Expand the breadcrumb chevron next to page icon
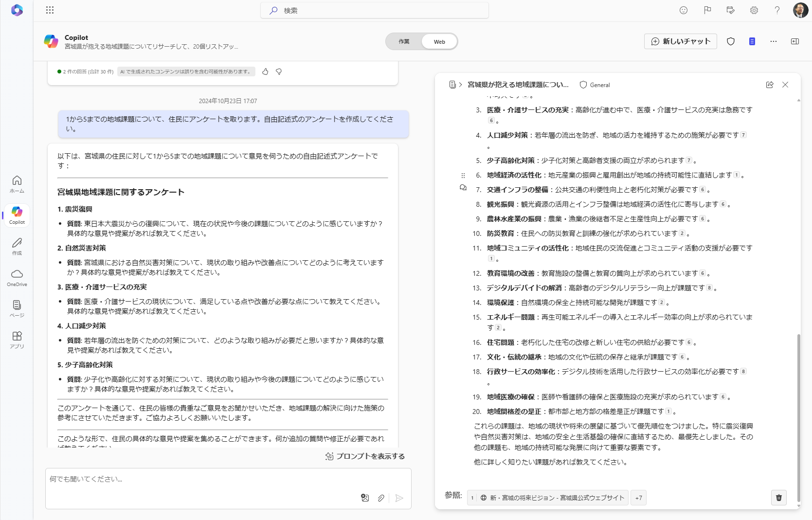This screenshot has height=520, width=812. coord(460,85)
